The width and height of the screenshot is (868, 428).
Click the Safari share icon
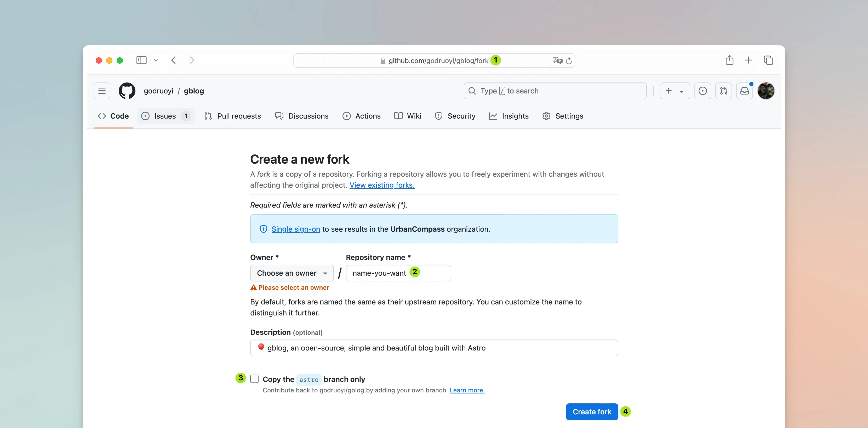729,60
